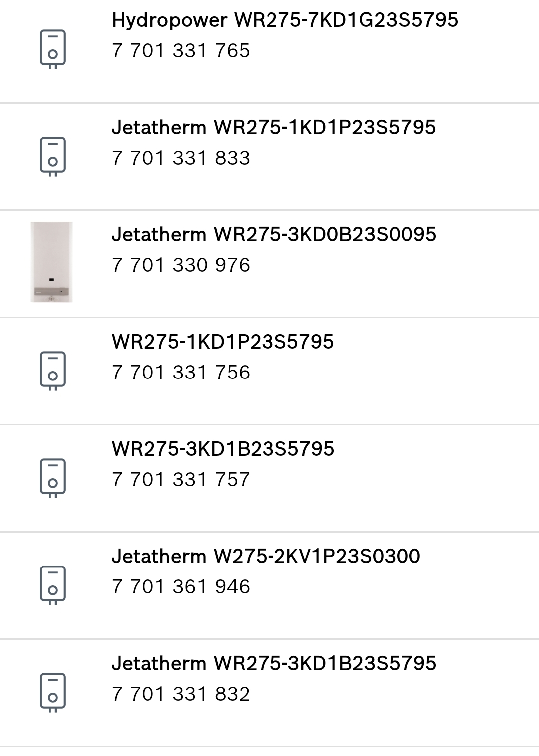Open the product photo of Jetatherm WR275-3KD0B23S0095
Viewport: 539px width, 756px height.
[52, 262]
